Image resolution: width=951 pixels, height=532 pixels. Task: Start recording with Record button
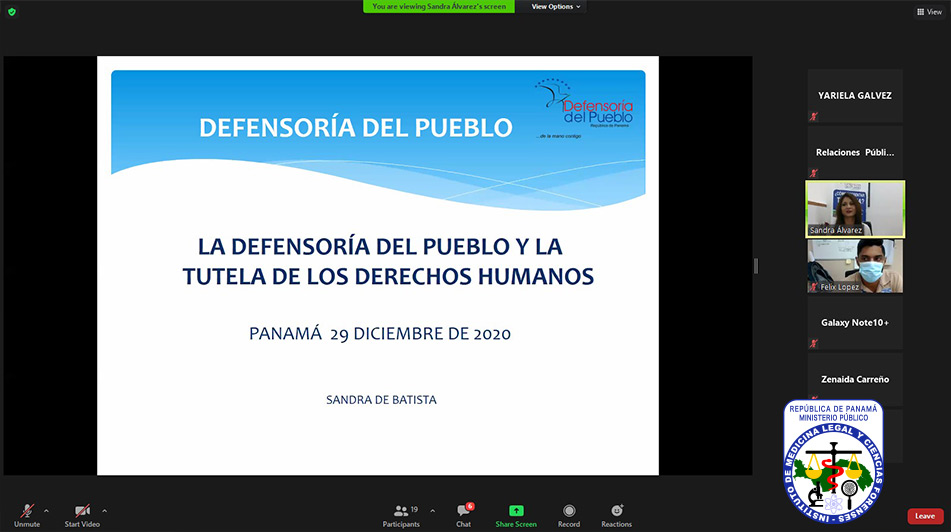click(x=569, y=516)
